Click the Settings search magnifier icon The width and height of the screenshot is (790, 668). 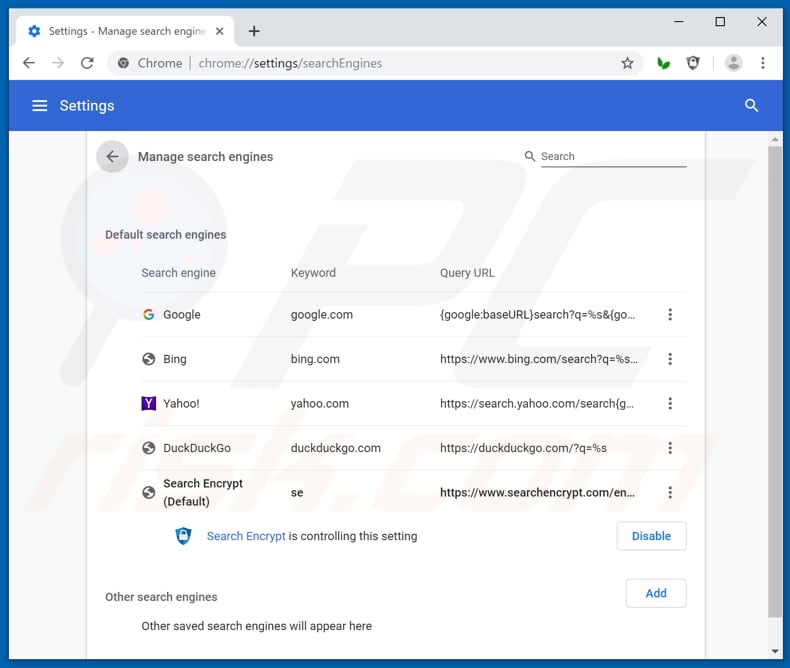pyautogui.click(x=751, y=106)
